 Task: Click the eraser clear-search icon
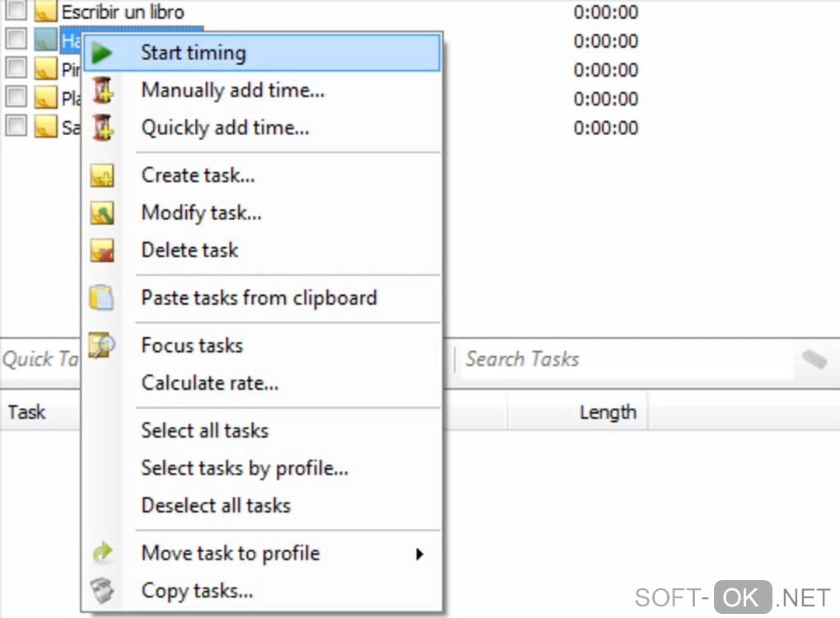click(814, 359)
